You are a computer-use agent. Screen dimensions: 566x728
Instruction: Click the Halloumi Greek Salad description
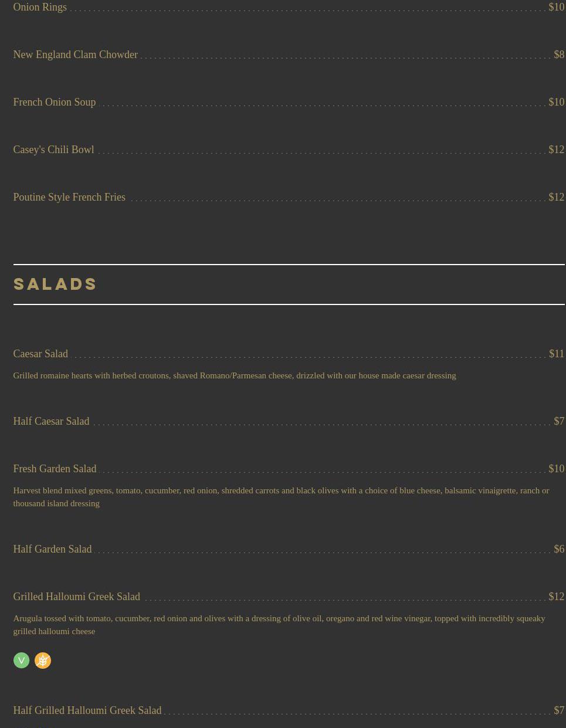279,625
